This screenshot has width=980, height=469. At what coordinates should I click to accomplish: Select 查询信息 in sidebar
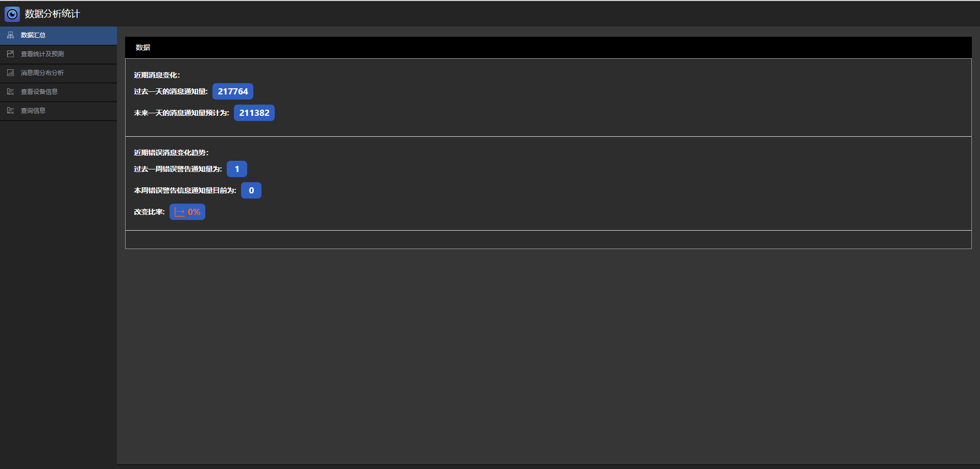tap(58, 111)
